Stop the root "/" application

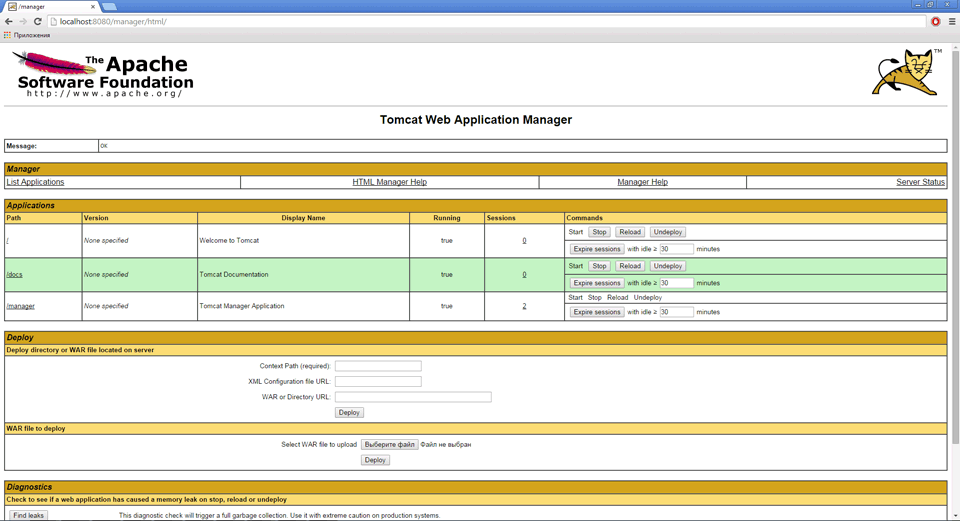pyautogui.click(x=599, y=232)
